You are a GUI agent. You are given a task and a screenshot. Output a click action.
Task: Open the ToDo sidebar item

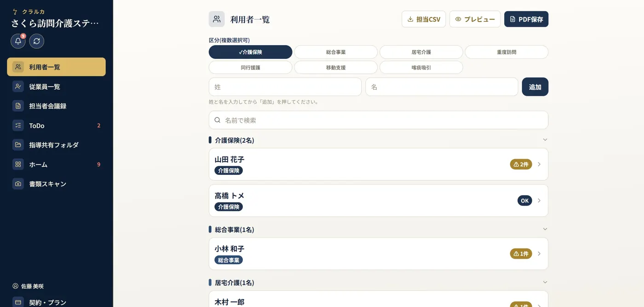56,126
